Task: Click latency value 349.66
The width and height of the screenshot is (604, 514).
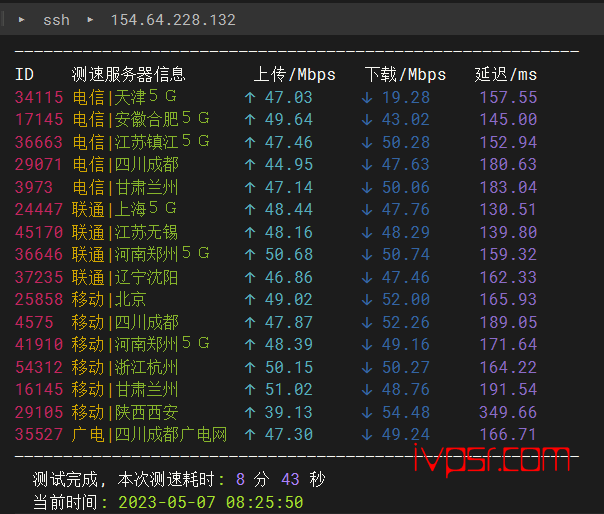Action: (x=508, y=413)
